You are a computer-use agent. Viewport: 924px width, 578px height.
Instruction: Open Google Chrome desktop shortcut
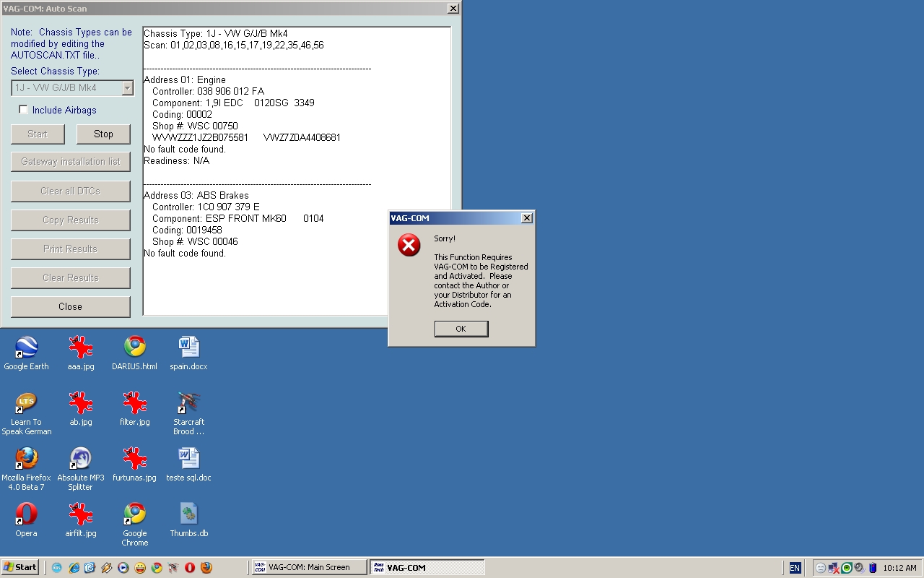[x=134, y=525]
